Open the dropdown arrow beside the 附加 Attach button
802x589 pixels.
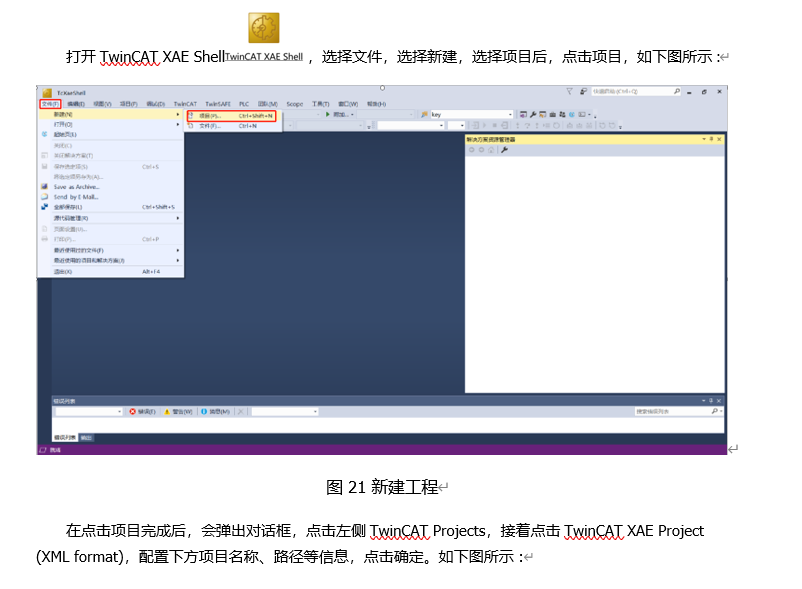click(352, 115)
